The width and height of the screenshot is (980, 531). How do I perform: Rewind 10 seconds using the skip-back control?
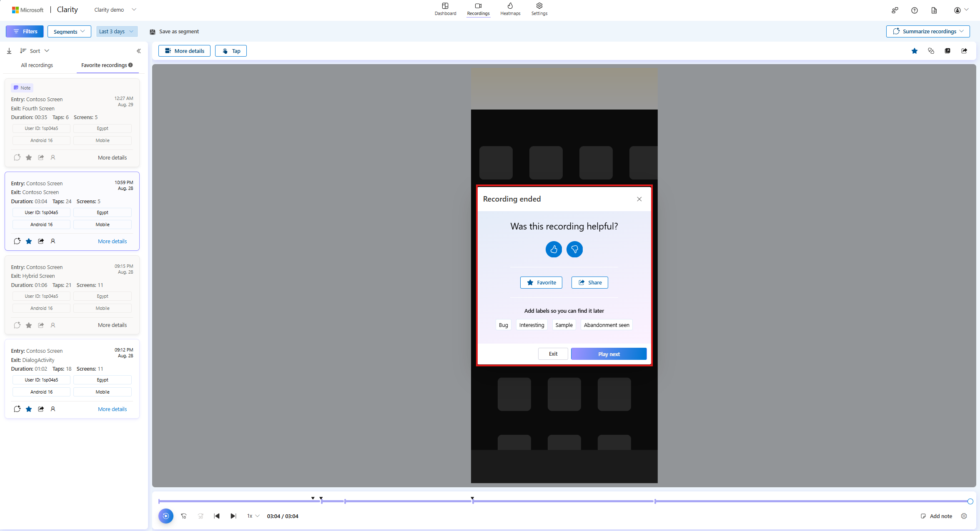pos(183,516)
